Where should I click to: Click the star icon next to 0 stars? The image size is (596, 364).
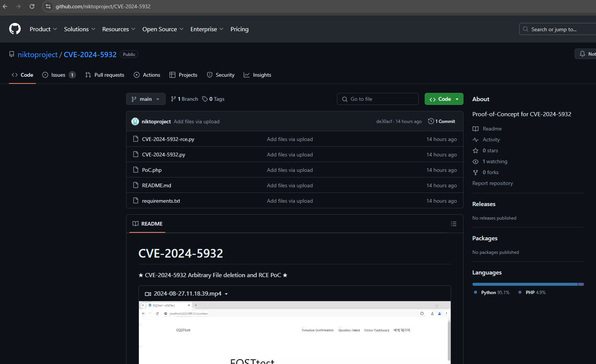476,150
